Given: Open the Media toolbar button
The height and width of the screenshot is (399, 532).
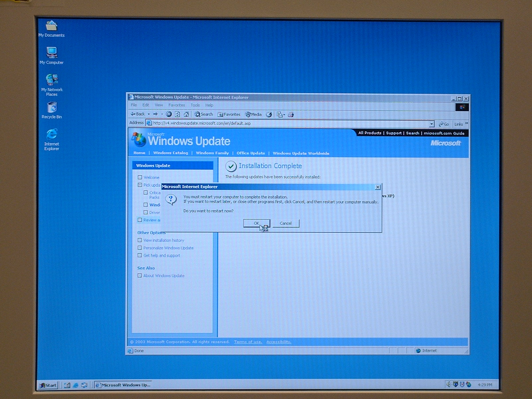Looking at the screenshot, I should (x=253, y=114).
